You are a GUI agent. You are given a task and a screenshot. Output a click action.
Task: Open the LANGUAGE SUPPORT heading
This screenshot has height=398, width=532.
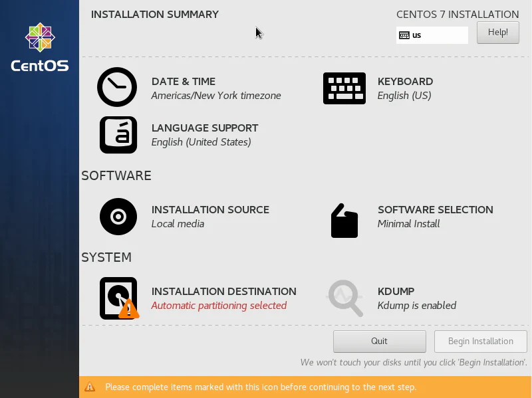pos(205,128)
